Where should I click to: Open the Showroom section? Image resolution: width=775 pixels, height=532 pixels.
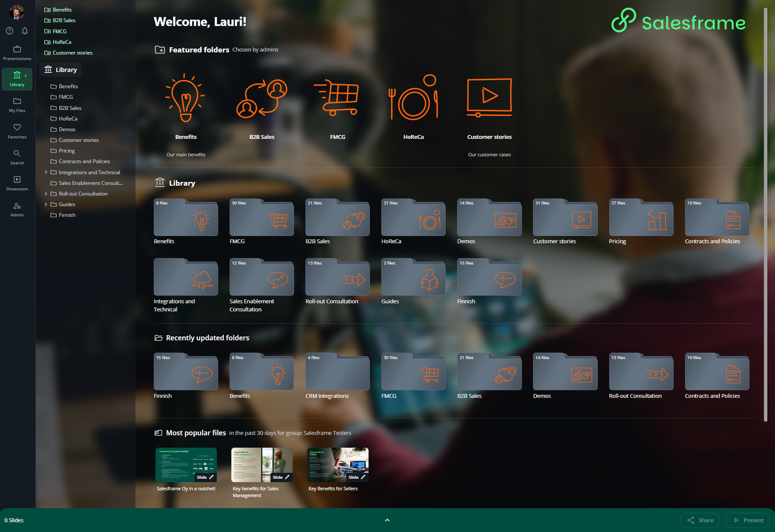pos(17,183)
